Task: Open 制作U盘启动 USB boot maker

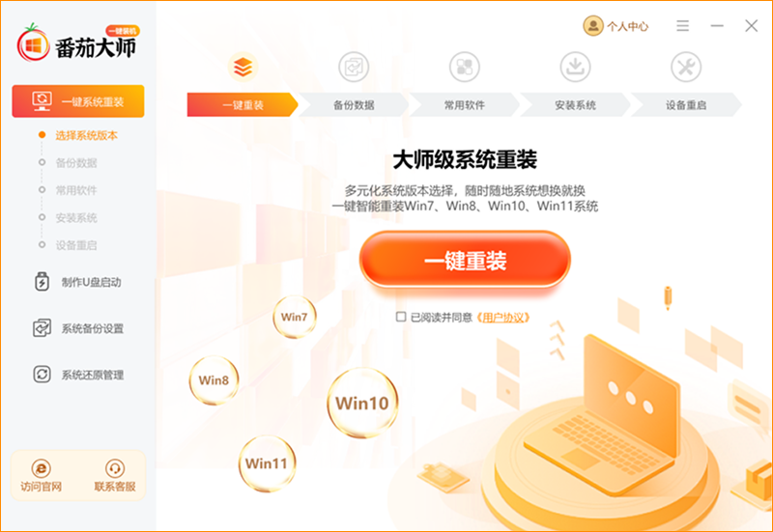Action: click(x=77, y=282)
